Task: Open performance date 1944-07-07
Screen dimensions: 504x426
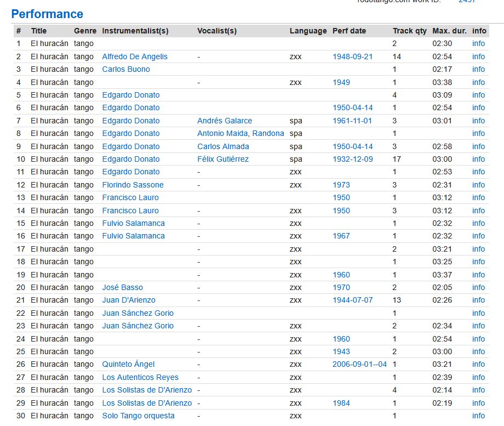Action: 353,300
